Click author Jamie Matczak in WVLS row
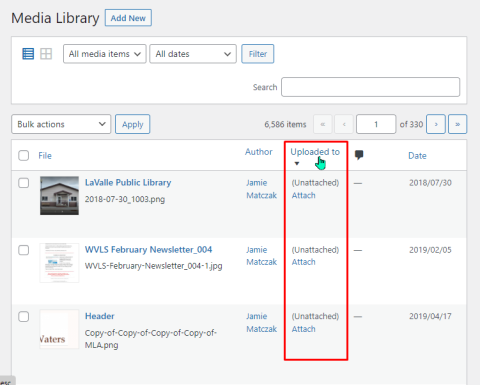This screenshot has height=385, width=480. pyautogui.click(x=261, y=256)
